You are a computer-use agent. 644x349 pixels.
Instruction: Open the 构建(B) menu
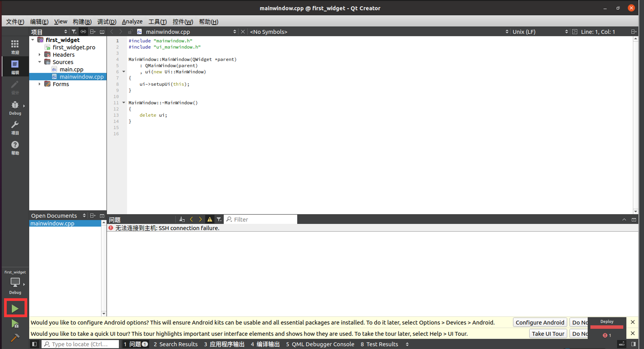coord(82,22)
